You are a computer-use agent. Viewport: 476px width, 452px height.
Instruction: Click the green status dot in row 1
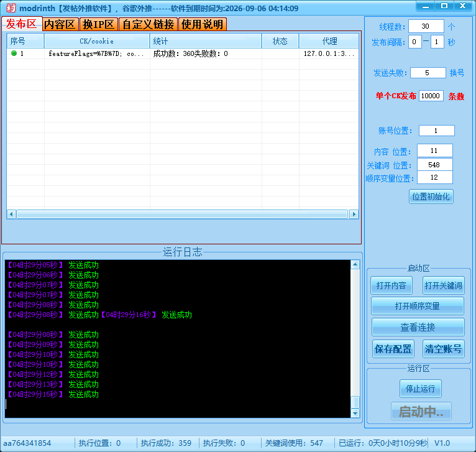tap(14, 53)
